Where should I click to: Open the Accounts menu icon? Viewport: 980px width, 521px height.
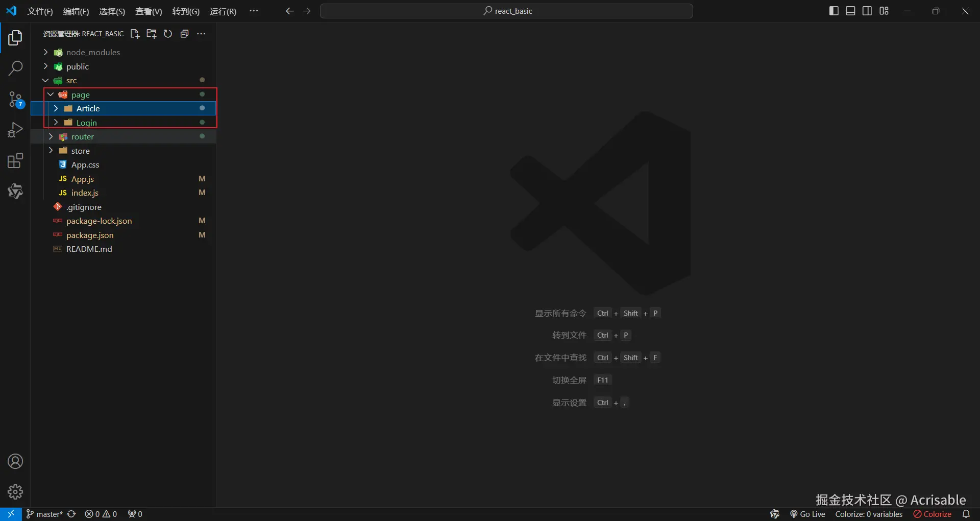tap(15, 462)
